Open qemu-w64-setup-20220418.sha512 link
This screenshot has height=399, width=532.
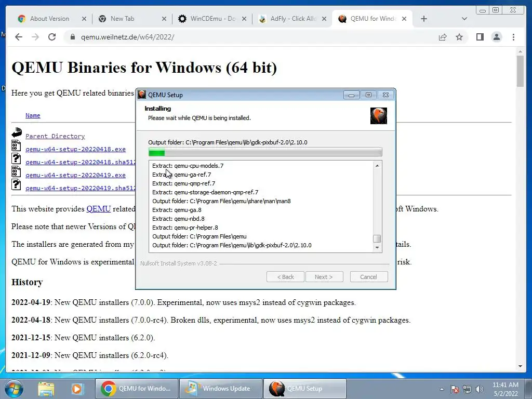click(x=81, y=162)
